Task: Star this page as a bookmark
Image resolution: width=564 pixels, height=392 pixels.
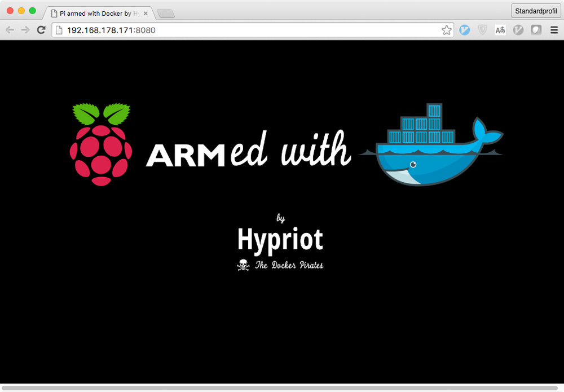Action: pyautogui.click(x=446, y=30)
